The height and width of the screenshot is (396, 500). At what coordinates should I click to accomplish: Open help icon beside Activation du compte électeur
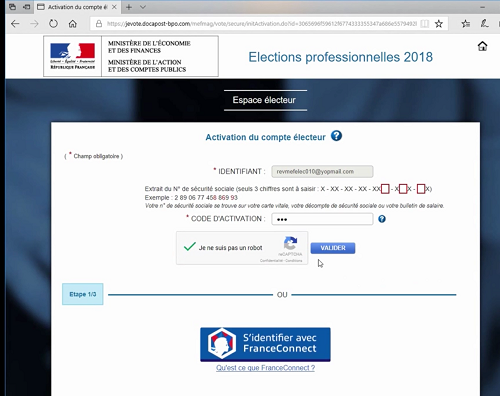[336, 136]
